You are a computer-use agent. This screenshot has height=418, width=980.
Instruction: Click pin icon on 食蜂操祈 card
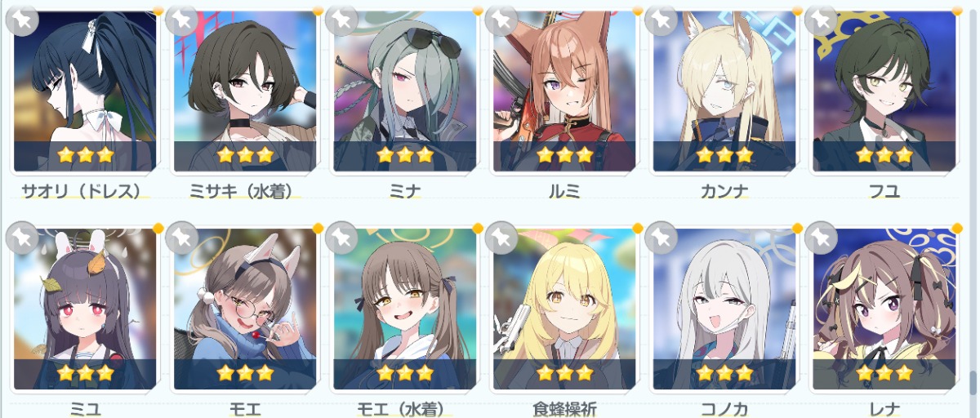(x=501, y=238)
